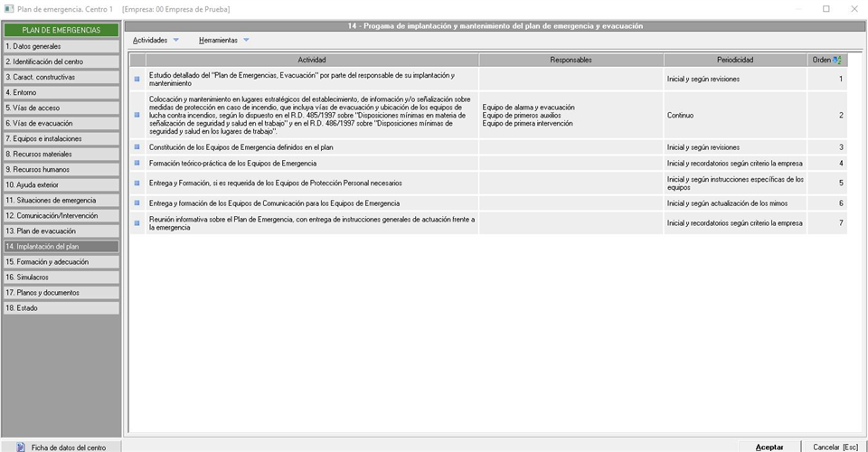Viewport: 868px width, 452px height.
Task: Select blue marker of Colocación y mantenimiento row
Action: coord(137,115)
